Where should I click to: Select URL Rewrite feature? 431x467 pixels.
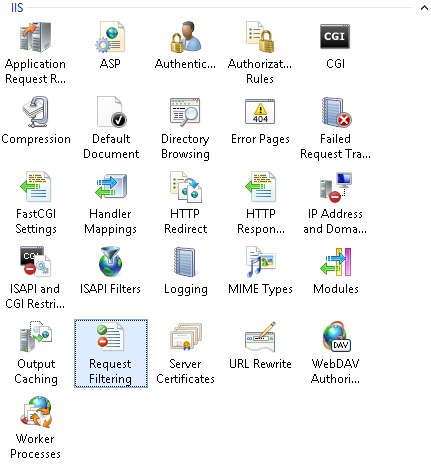(x=260, y=345)
